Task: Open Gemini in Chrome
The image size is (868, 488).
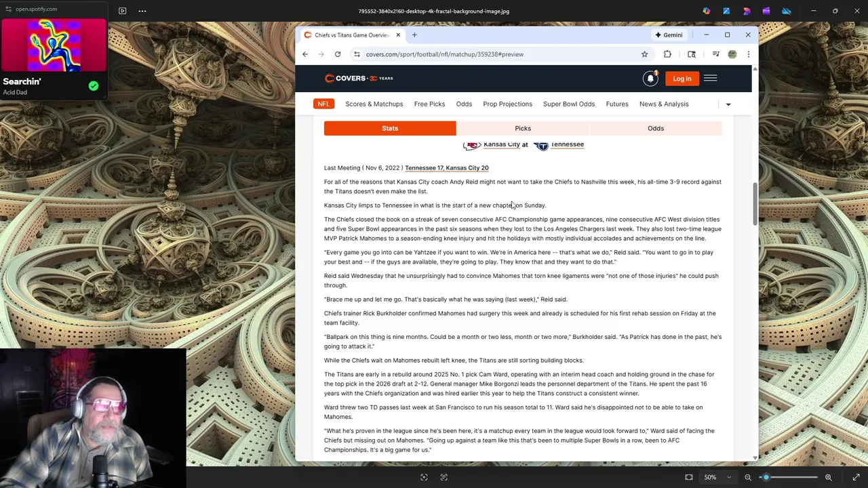Action: [x=669, y=35]
